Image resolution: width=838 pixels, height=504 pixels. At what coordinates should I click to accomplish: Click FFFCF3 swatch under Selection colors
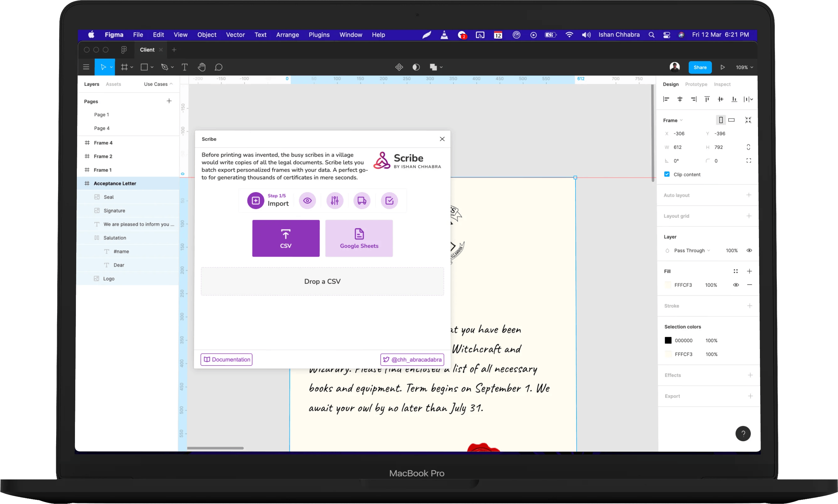pyautogui.click(x=668, y=354)
